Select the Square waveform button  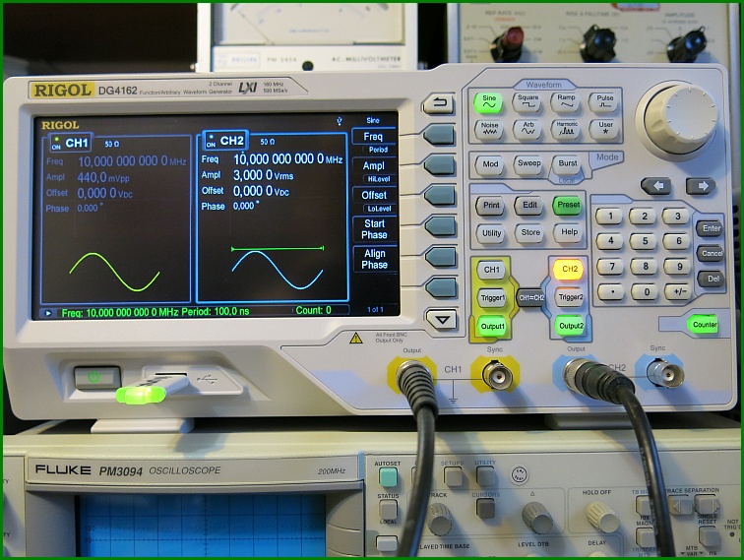[x=527, y=102]
